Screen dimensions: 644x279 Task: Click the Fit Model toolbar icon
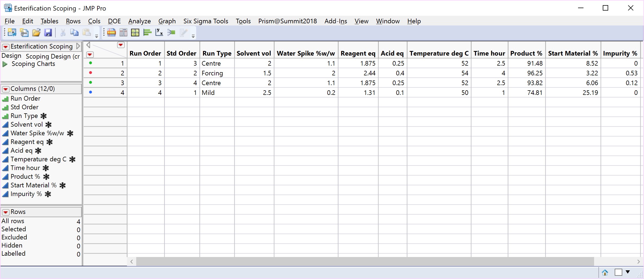[171, 33]
